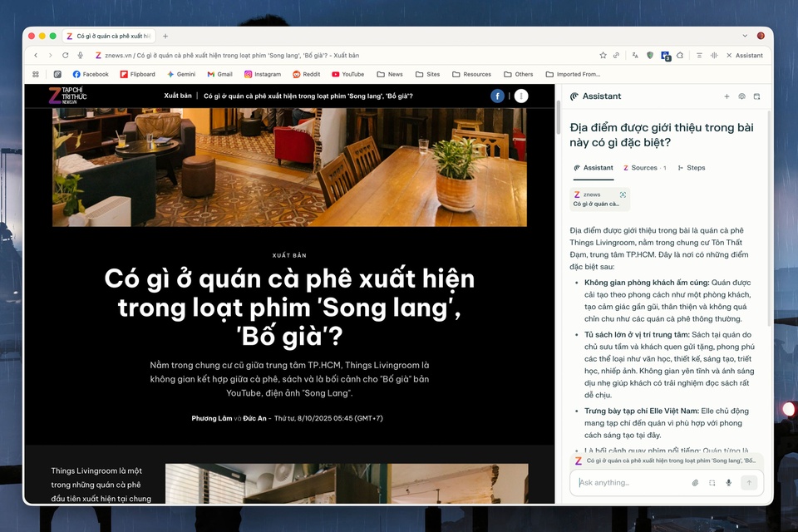Open the profile avatar
Image resolution: width=798 pixels, height=532 pixels.
pos(761,36)
